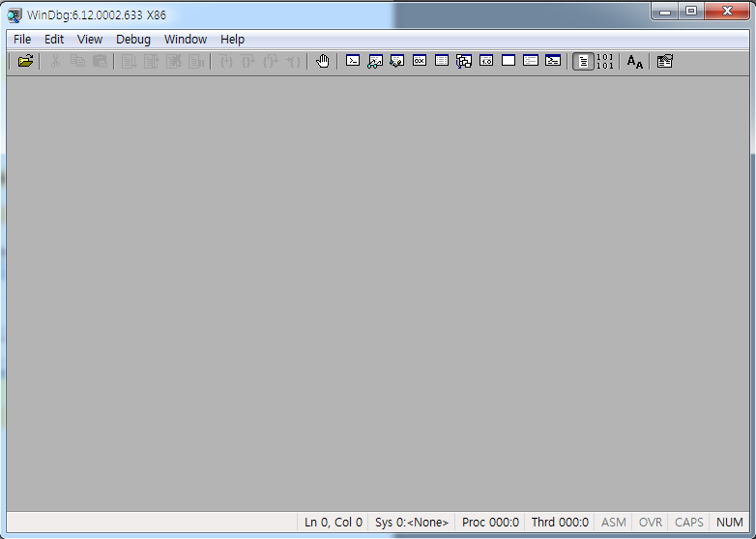Viewport: 756px width, 539px height.
Task: Open the Command window icon
Action: (353, 61)
